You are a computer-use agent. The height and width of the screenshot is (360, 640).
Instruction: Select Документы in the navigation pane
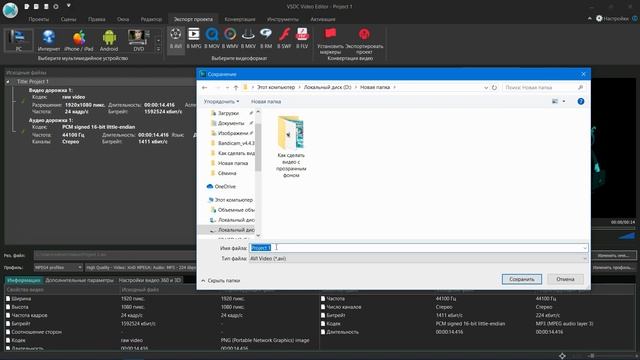click(x=231, y=123)
